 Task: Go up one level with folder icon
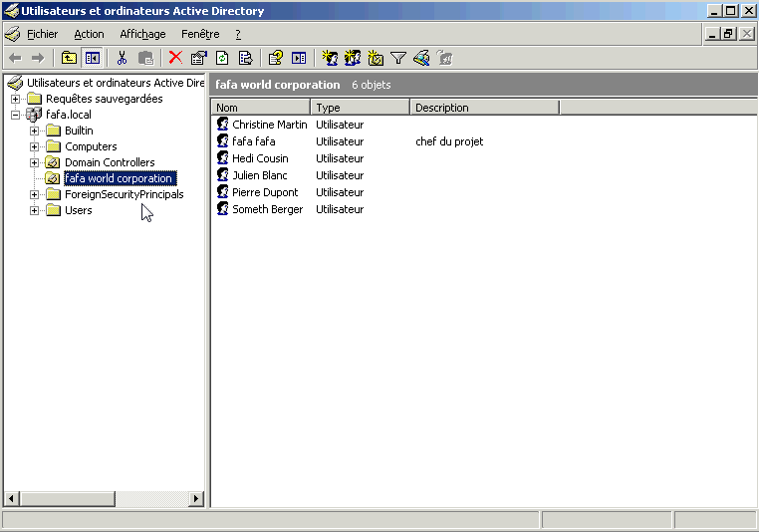click(x=69, y=59)
